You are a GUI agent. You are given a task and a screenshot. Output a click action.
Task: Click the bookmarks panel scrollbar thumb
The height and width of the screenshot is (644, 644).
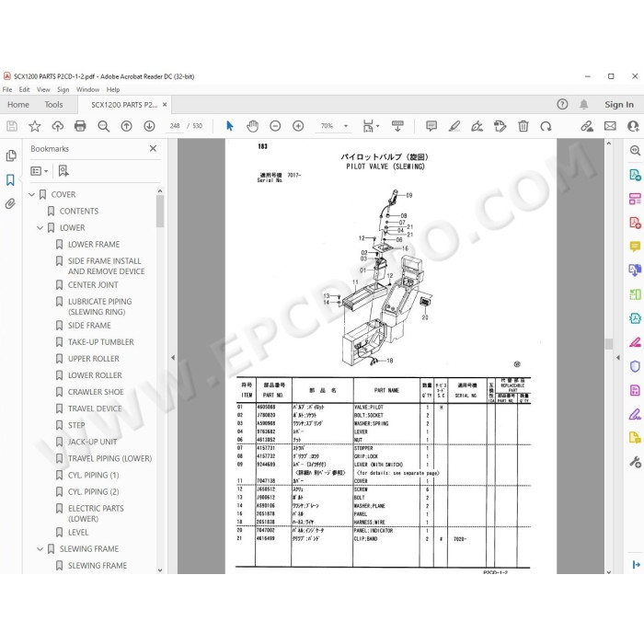point(160,211)
